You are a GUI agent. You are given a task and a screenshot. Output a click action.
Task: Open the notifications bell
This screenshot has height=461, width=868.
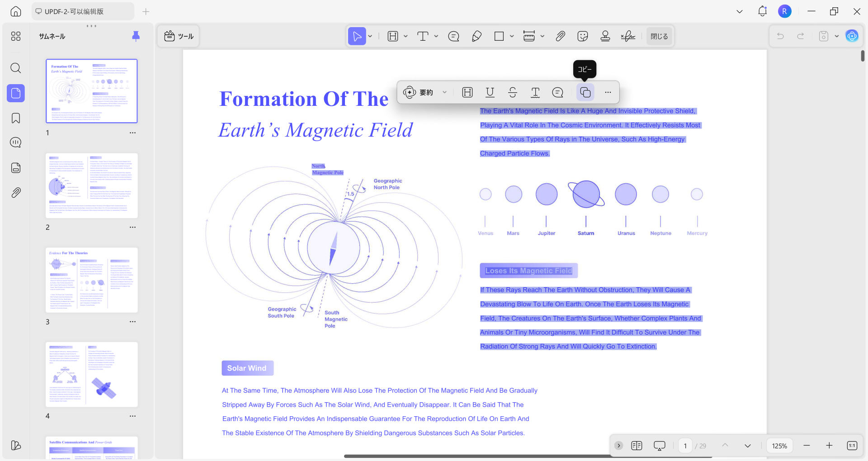coord(762,11)
